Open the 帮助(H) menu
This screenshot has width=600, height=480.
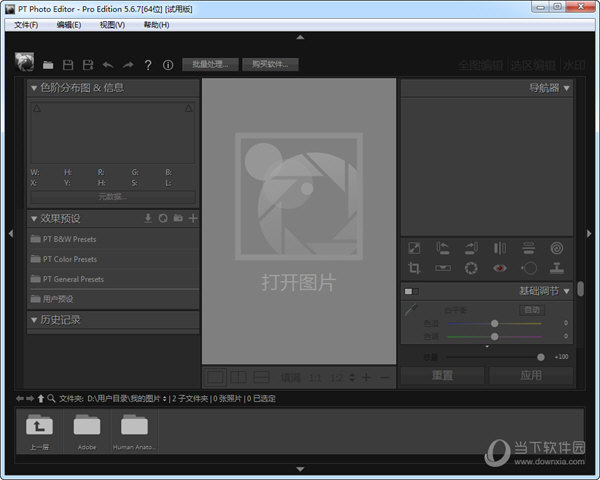(156, 25)
